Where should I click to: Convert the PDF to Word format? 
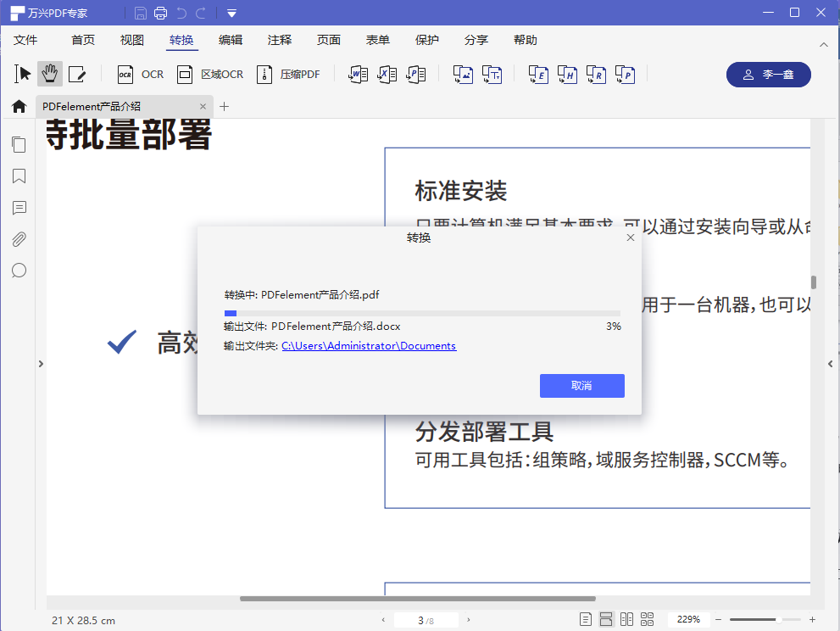pyautogui.click(x=357, y=75)
